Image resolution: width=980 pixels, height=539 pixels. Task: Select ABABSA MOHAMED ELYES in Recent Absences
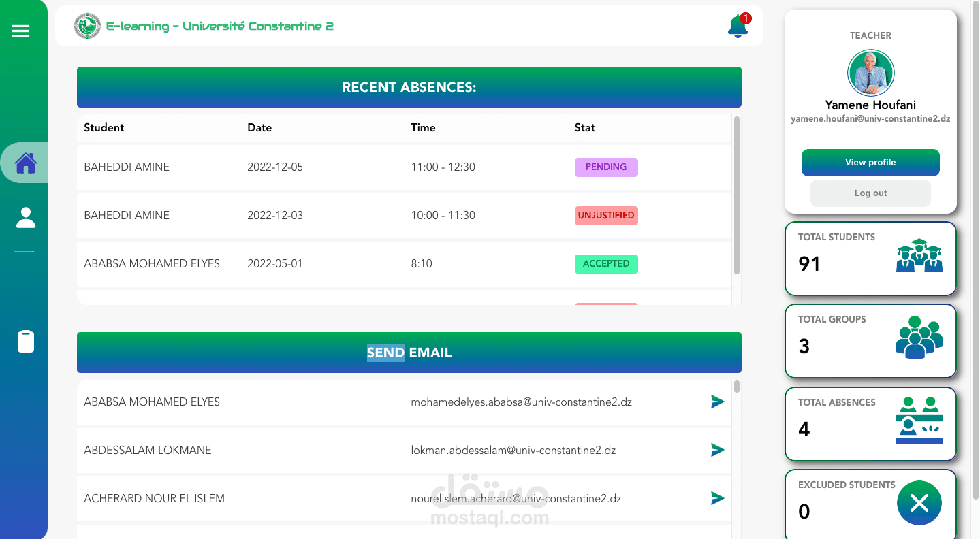[404, 264]
